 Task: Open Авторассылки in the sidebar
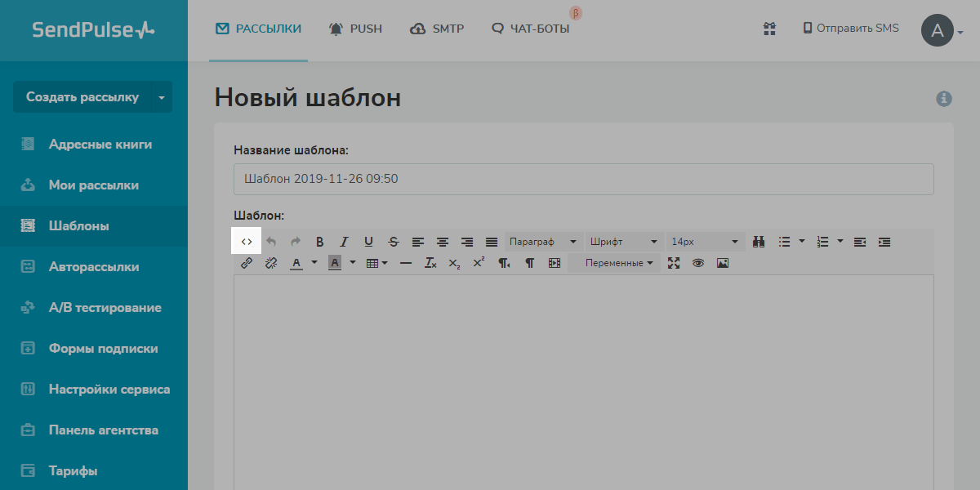[93, 267]
